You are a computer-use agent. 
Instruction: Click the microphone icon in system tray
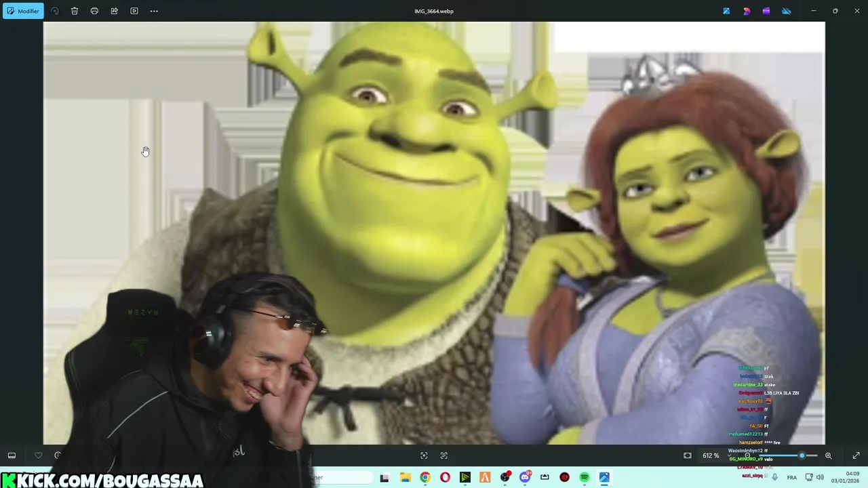click(774, 477)
